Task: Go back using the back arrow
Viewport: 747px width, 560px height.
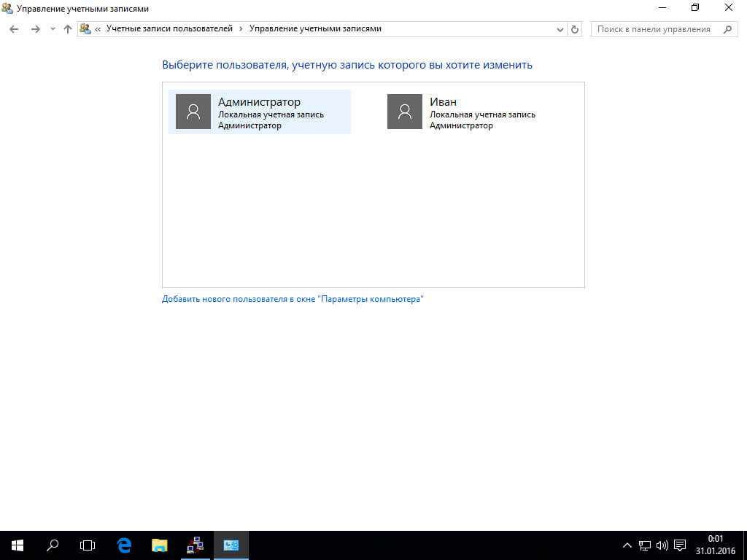Action: [14, 29]
